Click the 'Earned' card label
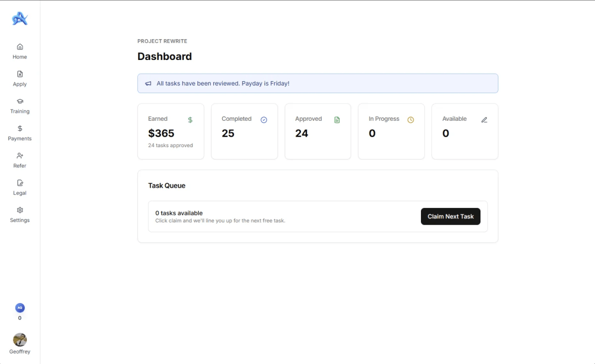 pyautogui.click(x=158, y=119)
